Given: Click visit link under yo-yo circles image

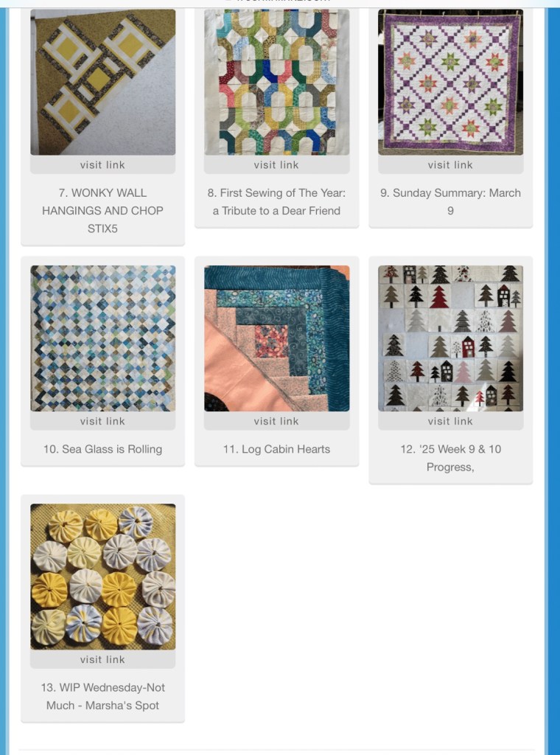Looking at the screenshot, I should point(103,659).
